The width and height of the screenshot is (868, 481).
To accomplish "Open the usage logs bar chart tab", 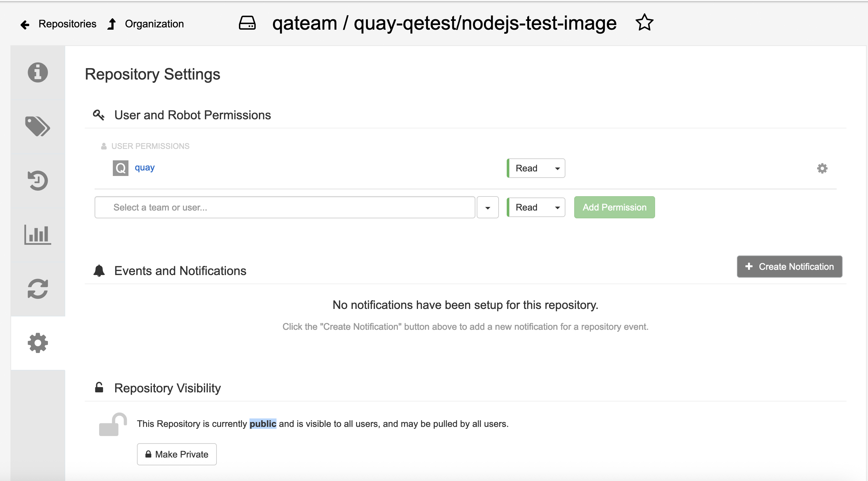I will (38, 234).
